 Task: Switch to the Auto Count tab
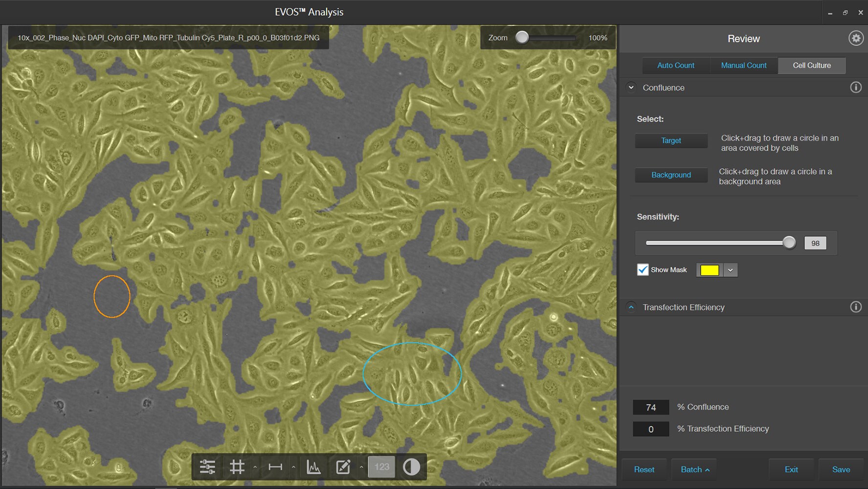[x=675, y=66]
